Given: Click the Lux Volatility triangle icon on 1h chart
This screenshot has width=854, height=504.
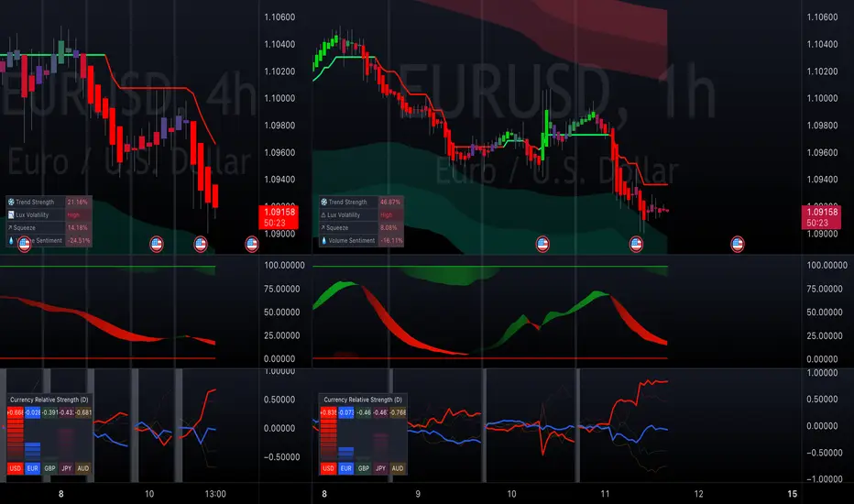Looking at the screenshot, I should click(x=323, y=215).
